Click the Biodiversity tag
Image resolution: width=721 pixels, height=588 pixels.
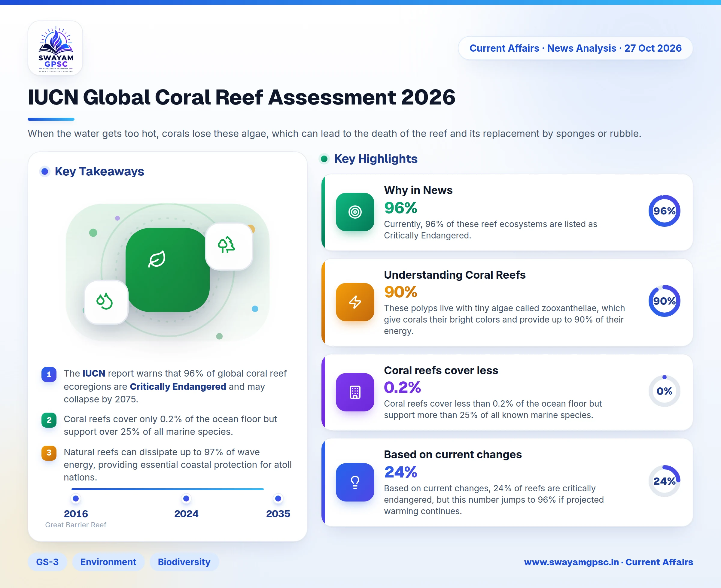pos(184,562)
